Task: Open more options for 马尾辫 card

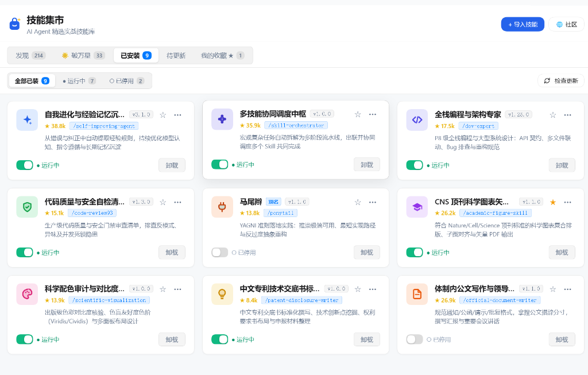Action: pos(372,202)
